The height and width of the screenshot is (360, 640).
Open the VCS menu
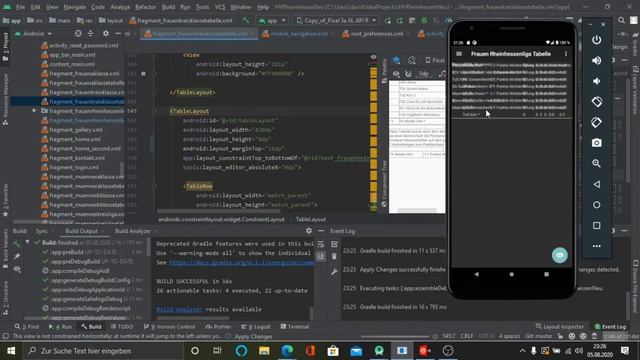point(220,7)
